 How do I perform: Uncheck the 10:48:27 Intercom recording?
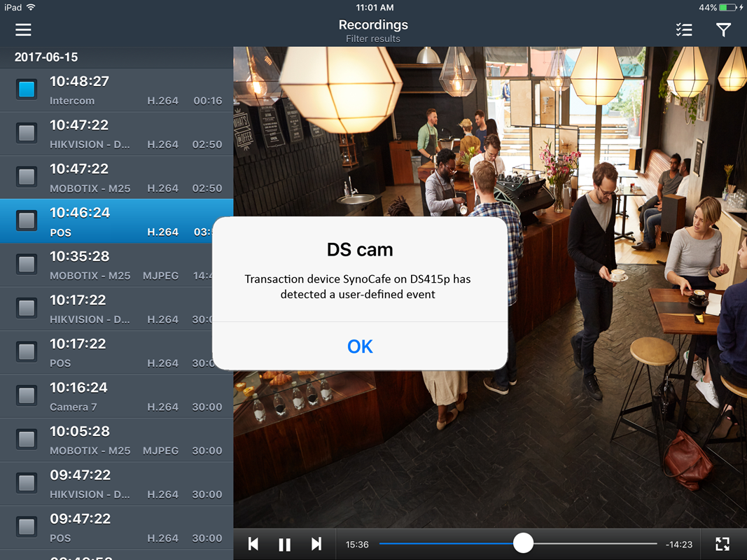coord(27,90)
